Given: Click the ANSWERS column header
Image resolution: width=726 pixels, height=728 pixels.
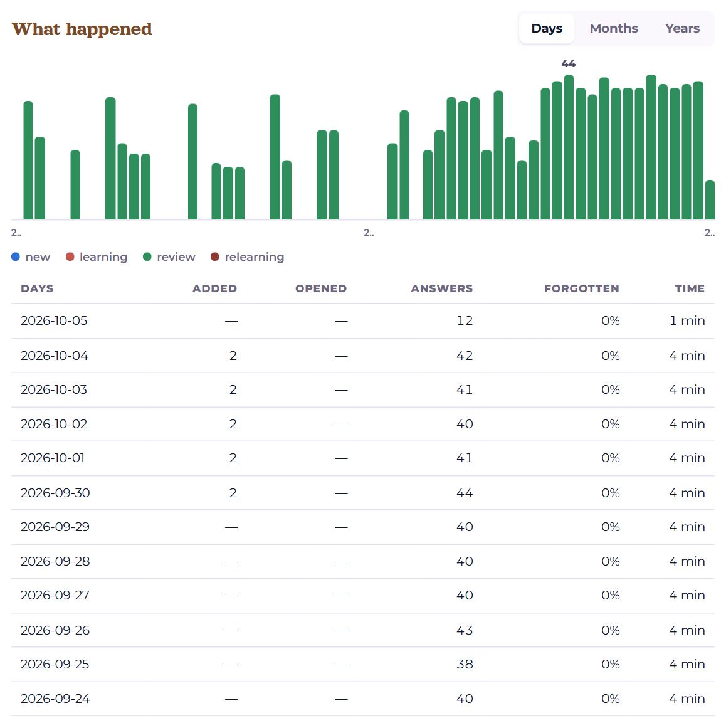Looking at the screenshot, I should (441, 288).
